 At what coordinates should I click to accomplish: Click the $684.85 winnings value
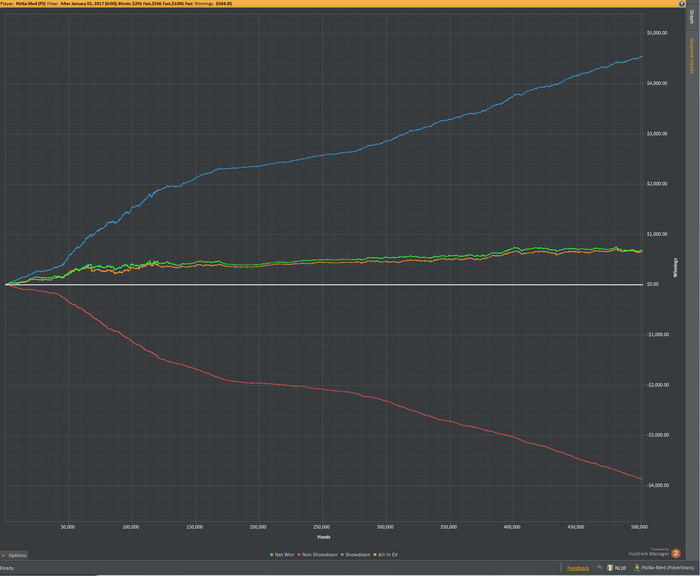pos(224,4)
